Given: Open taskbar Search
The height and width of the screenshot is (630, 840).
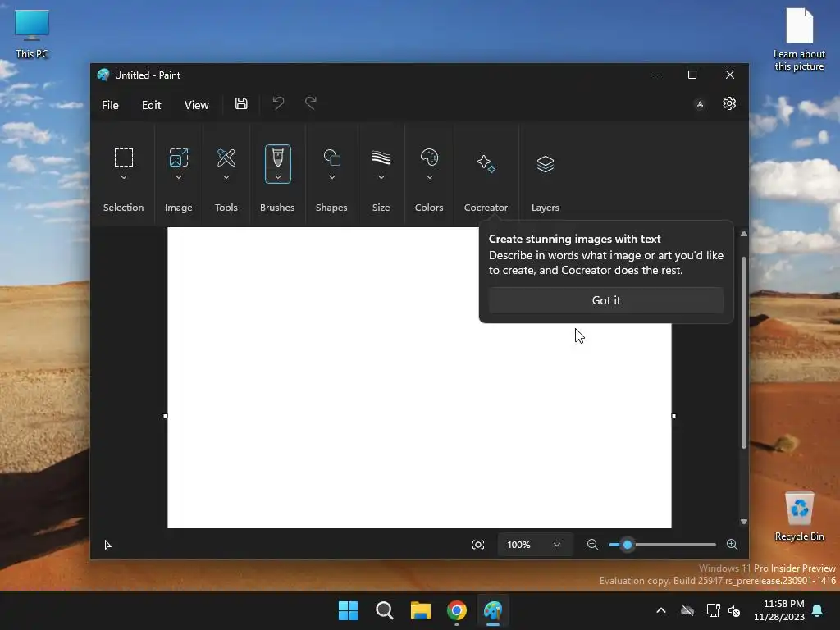Looking at the screenshot, I should click(x=384, y=610).
